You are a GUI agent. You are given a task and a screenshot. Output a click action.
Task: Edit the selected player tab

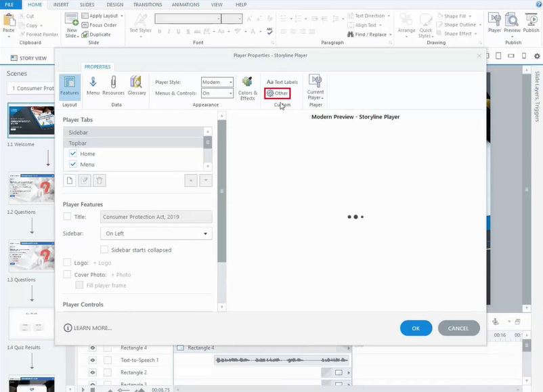[x=85, y=180]
